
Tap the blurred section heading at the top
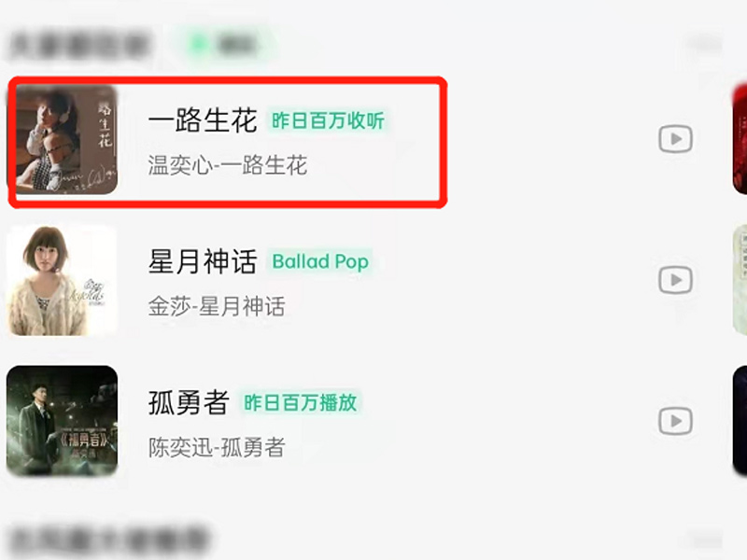[79, 45]
